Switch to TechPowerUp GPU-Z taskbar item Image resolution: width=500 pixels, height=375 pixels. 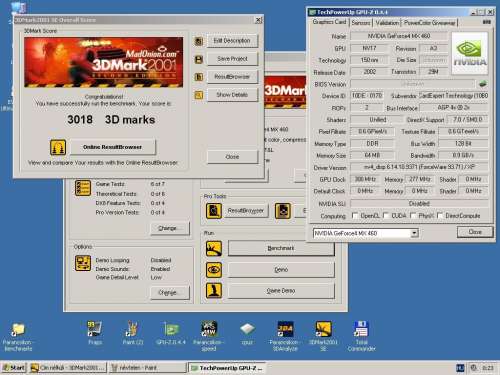tap(227, 368)
